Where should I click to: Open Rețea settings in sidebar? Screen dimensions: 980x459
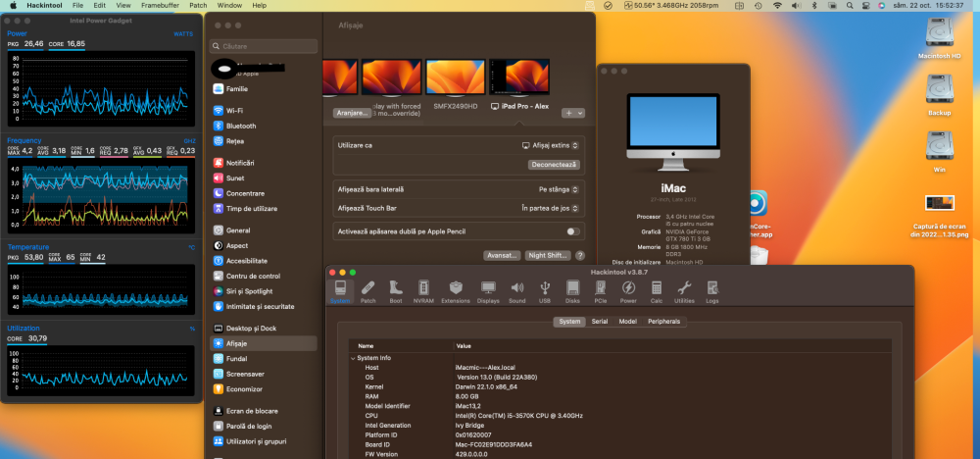[263, 141]
